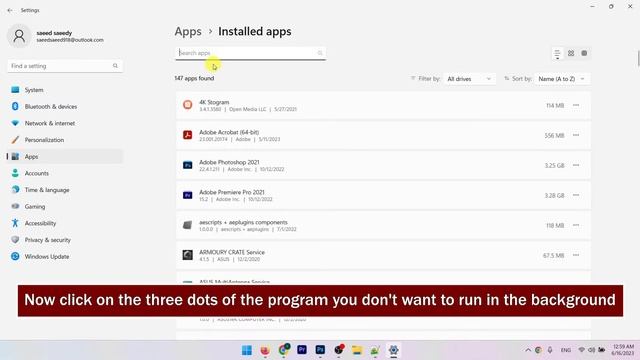Open Gaming settings
Image resolution: width=640 pixels, height=360 pixels.
65,207
